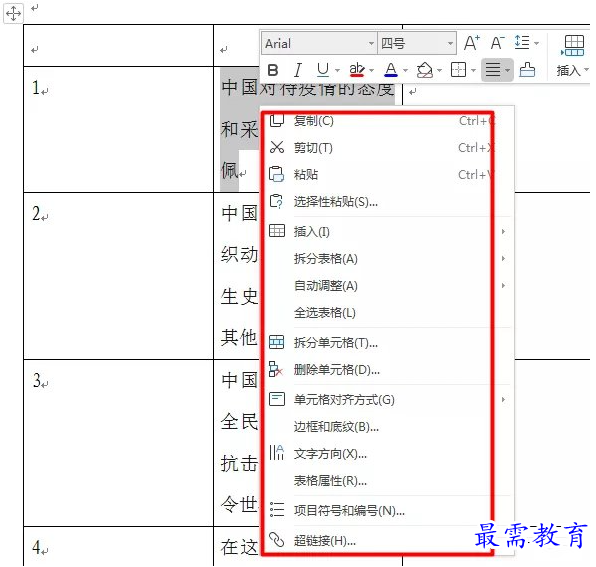
Task: Open font color dropdown arrow
Action: pos(405,70)
